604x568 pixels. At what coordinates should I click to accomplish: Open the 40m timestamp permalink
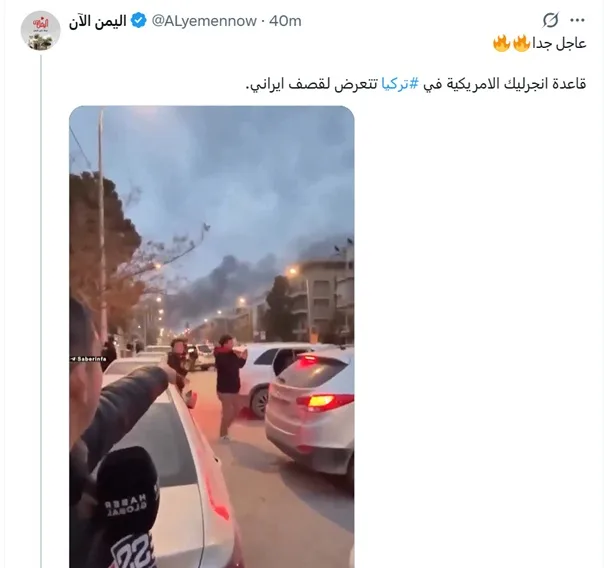[x=285, y=21]
